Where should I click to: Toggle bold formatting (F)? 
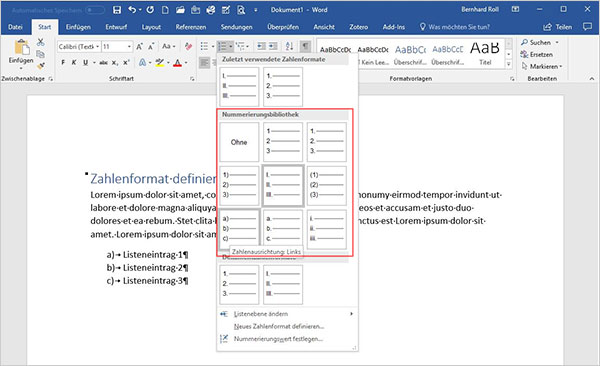[x=63, y=62]
